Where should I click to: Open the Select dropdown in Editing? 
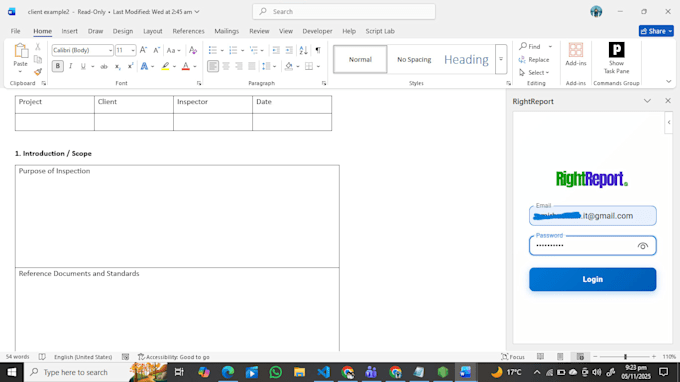point(535,72)
